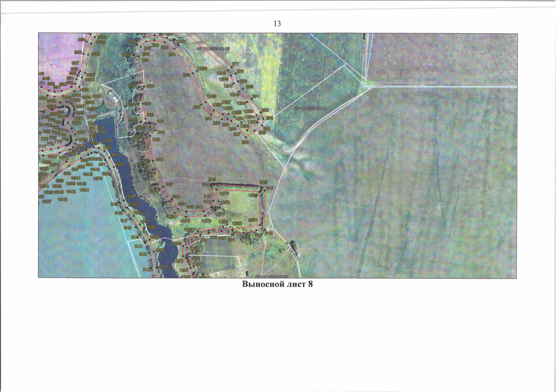Pick map point labeled 1260
This screenshot has width=556, height=392.
coord(202,69)
